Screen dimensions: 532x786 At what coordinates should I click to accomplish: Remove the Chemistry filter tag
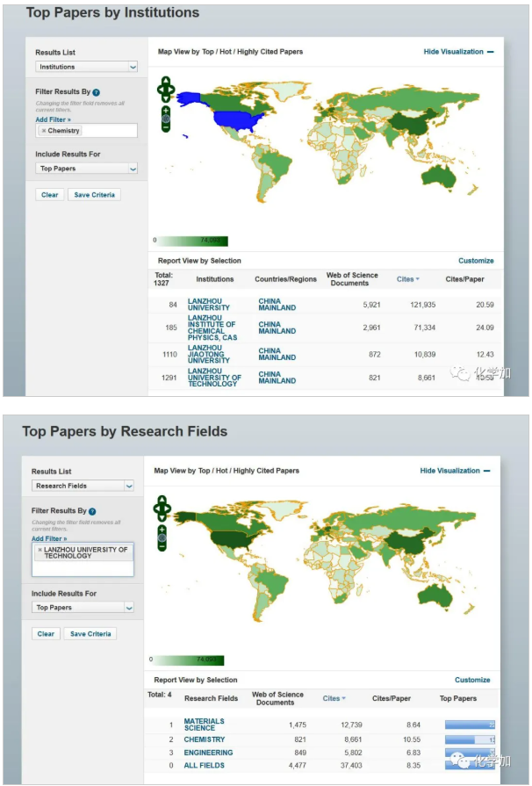(44, 131)
